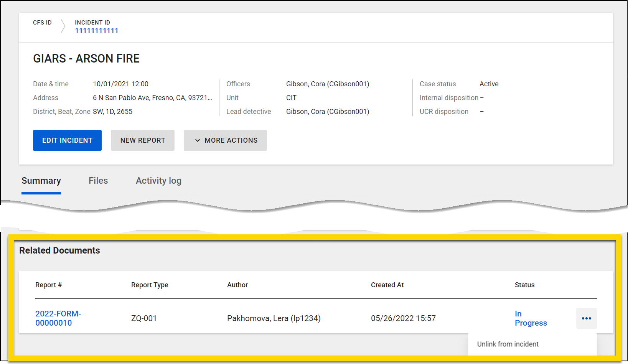Open the ellipsis actions menu for report 2022-FORM-00000010
The image size is (628, 364).
pos(586,318)
